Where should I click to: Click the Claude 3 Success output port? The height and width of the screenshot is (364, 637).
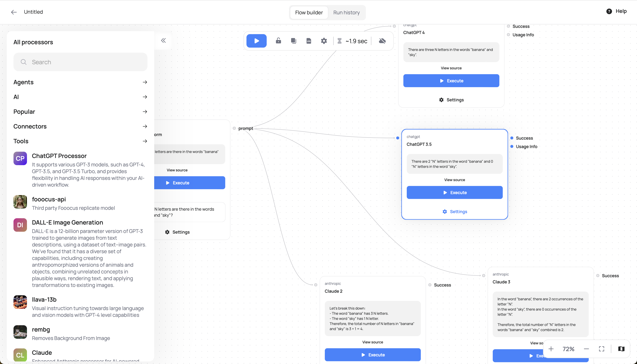pyautogui.click(x=598, y=276)
